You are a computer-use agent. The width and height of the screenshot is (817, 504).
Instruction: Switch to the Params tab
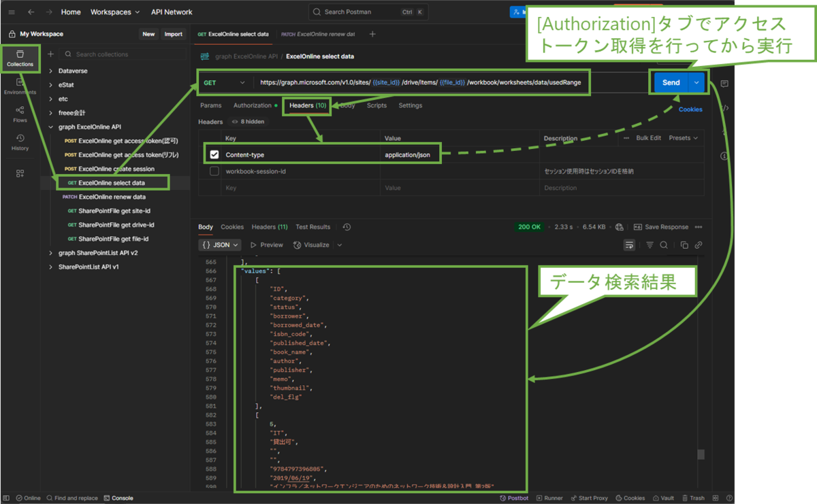point(210,105)
